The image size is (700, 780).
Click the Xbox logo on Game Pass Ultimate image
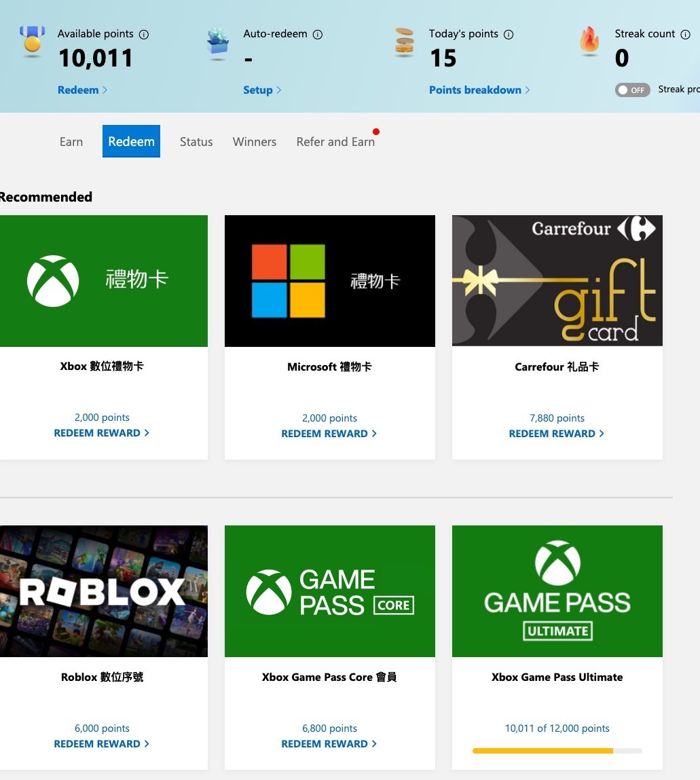coord(557,563)
